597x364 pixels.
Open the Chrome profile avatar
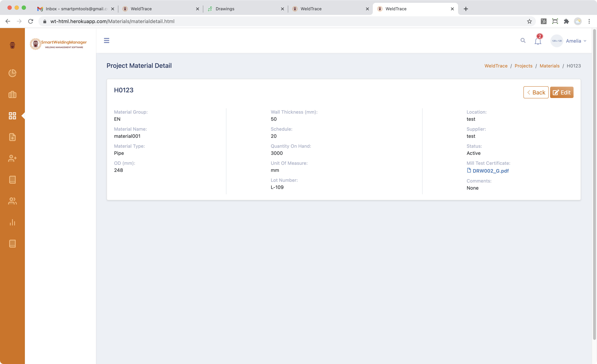click(578, 21)
